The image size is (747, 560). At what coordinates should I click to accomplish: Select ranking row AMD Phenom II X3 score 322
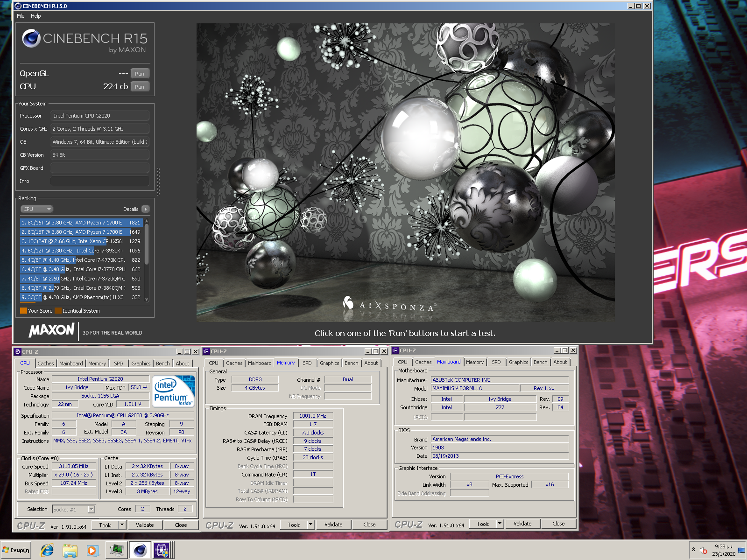pyautogui.click(x=81, y=297)
